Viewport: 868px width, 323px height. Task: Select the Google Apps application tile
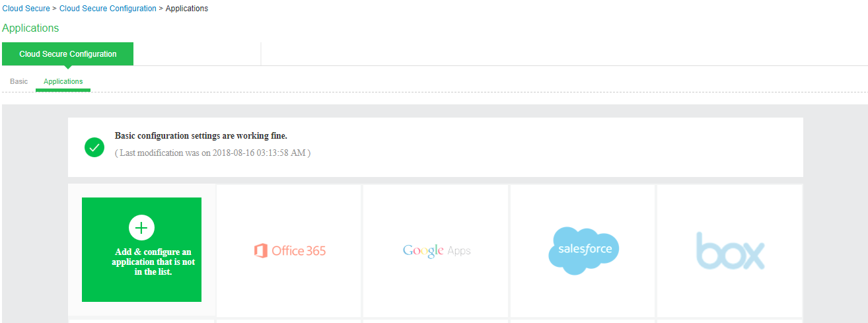click(436, 250)
